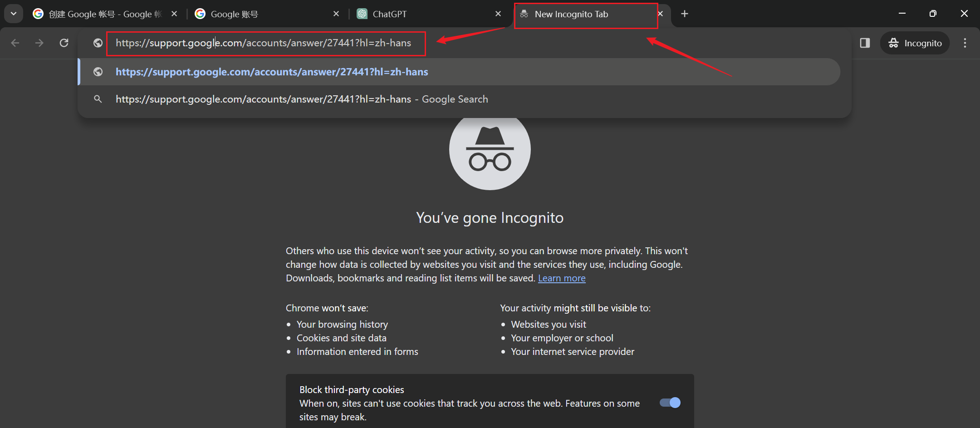Go back to the previous page
980x428 pixels.
(x=15, y=43)
